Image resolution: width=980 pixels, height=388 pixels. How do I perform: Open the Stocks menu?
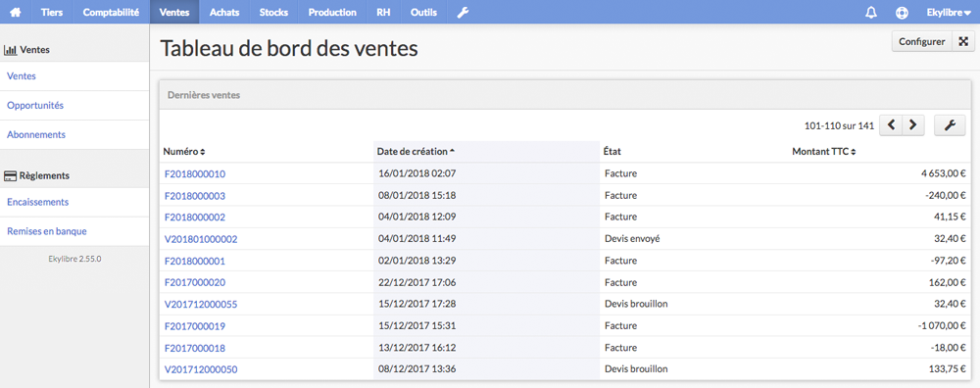pyautogui.click(x=273, y=12)
